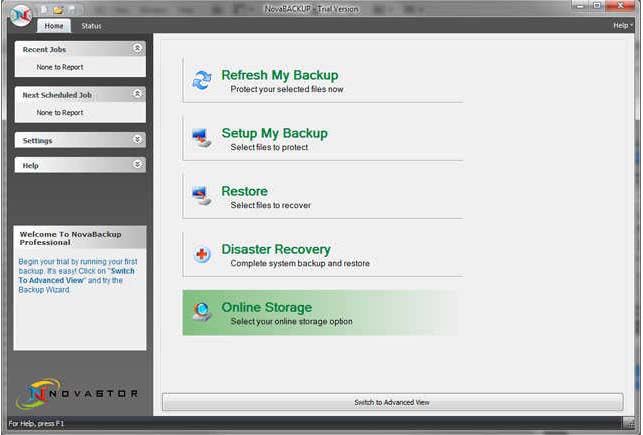Select the Home tab
The width and height of the screenshot is (643, 435).
click(55, 26)
